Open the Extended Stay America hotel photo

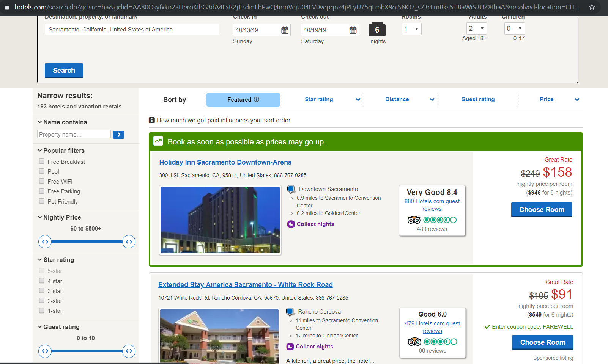click(x=219, y=336)
